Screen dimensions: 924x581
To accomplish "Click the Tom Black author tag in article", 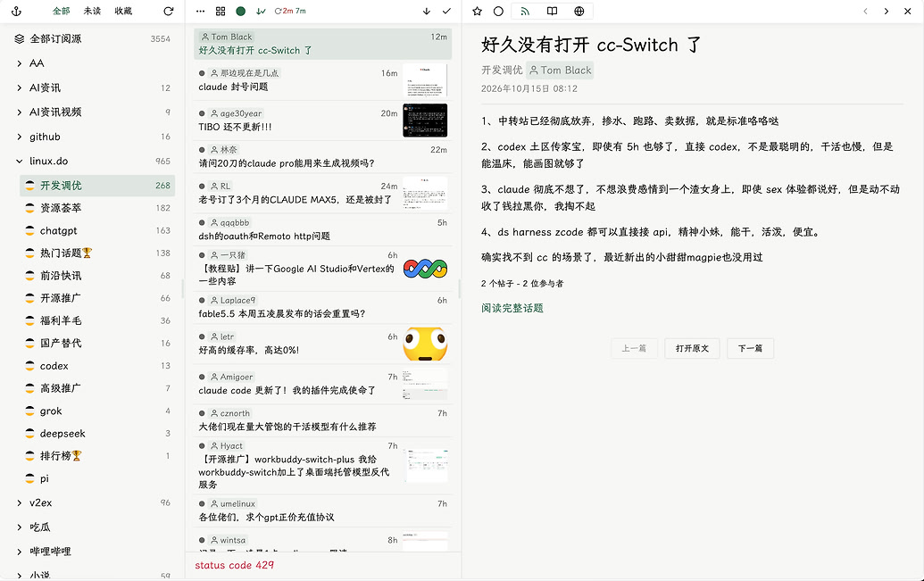I will click(x=560, y=71).
